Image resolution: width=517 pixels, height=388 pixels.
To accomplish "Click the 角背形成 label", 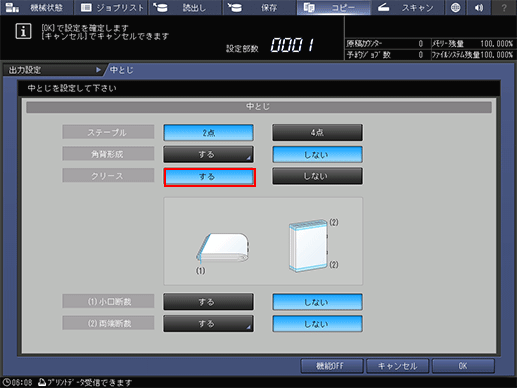I will tap(108, 154).
